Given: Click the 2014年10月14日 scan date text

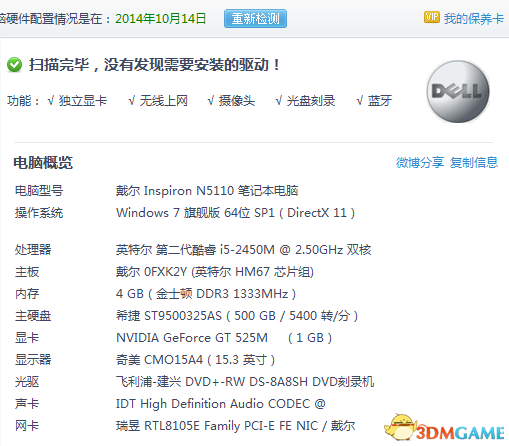Looking at the screenshot, I should coord(161,18).
